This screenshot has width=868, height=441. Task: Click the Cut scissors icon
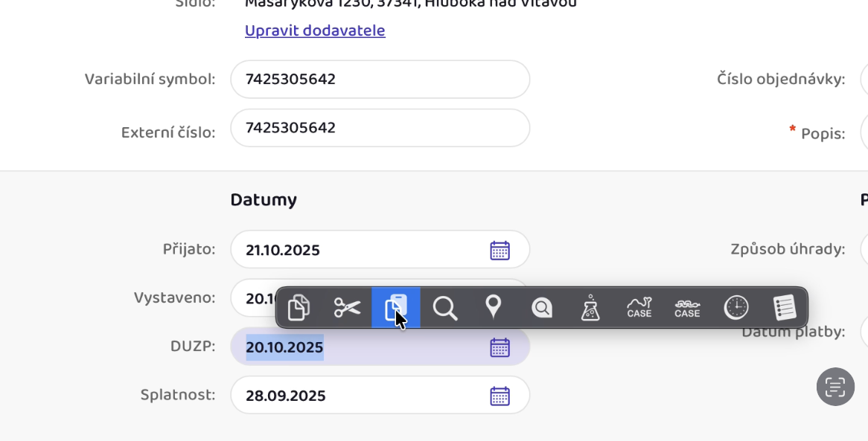point(347,307)
